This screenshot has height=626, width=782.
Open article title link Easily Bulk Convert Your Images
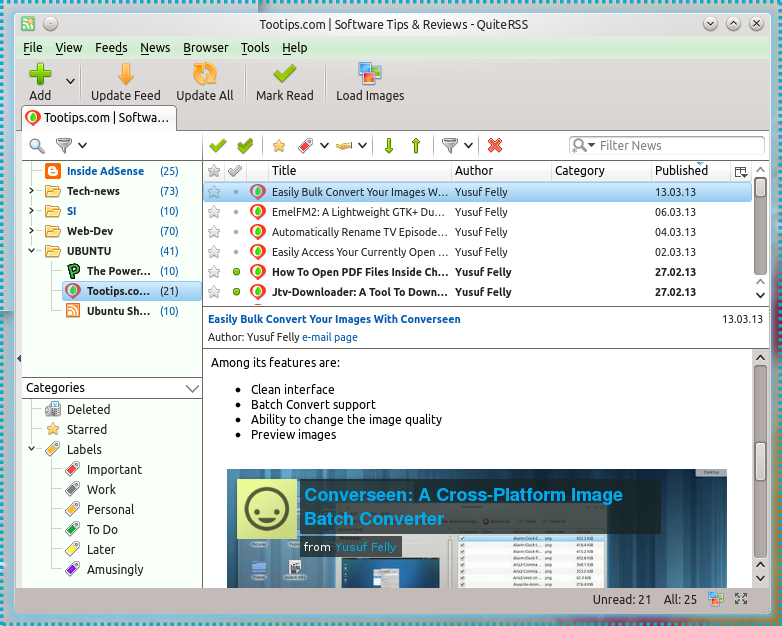pos(334,319)
